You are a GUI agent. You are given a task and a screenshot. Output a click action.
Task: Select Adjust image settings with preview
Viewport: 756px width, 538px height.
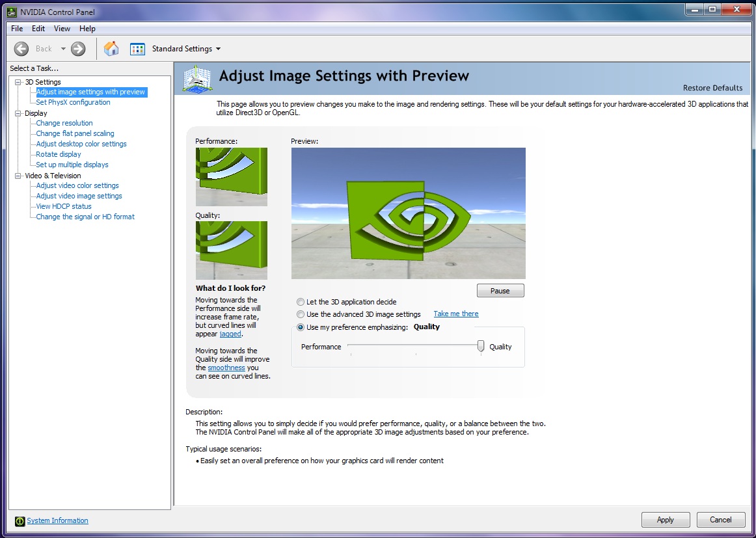[90, 92]
